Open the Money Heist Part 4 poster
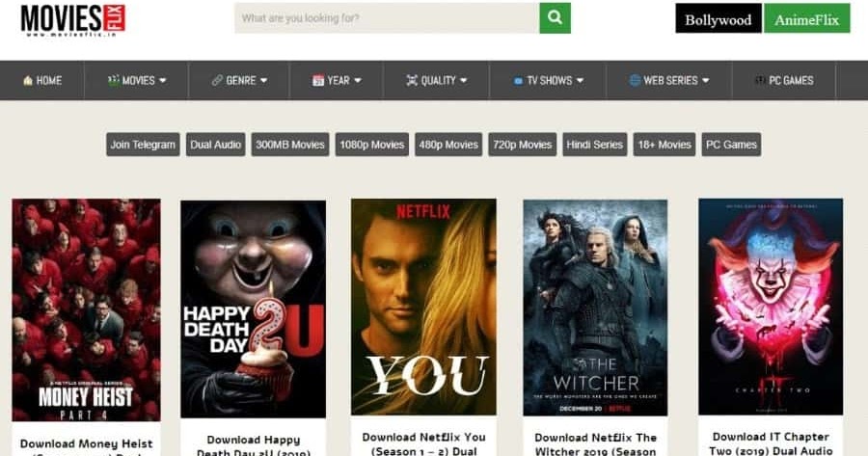 (x=87, y=309)
